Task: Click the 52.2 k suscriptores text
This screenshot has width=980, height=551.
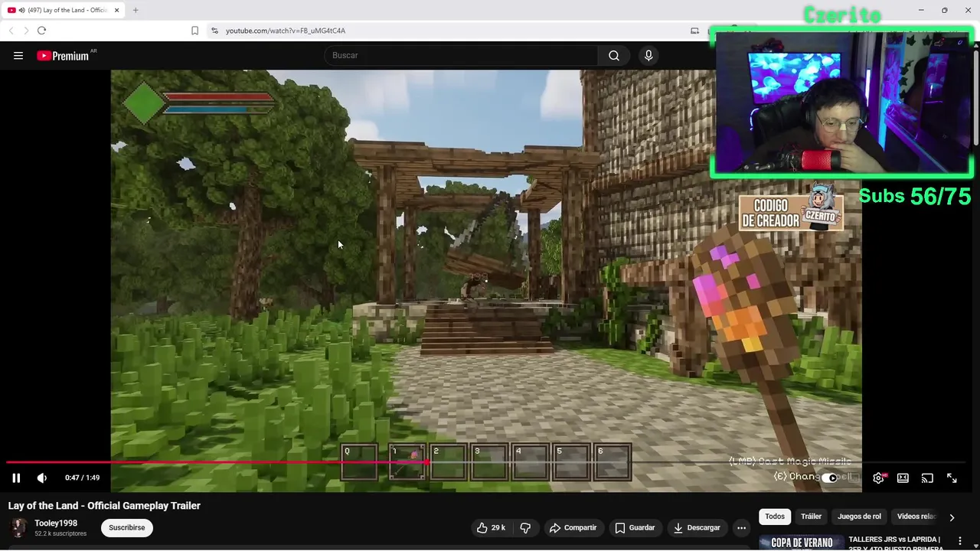Action: pos(60,533)
